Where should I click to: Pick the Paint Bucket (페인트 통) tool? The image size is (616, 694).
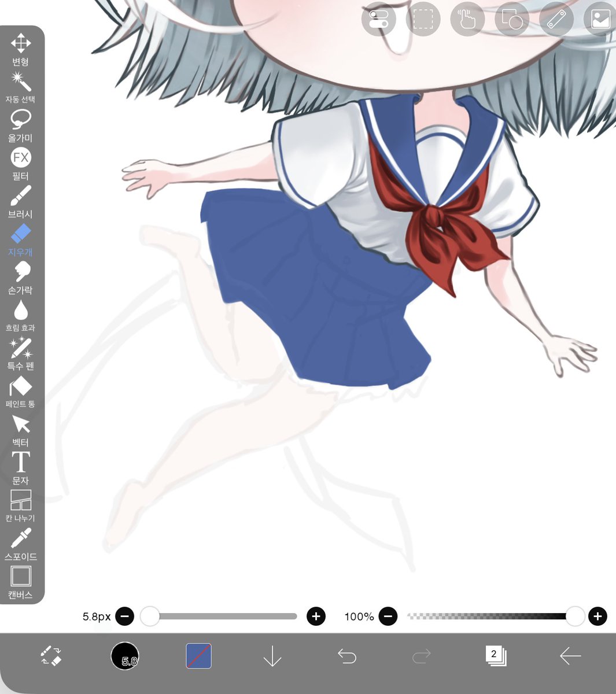(x=21, y=392)
